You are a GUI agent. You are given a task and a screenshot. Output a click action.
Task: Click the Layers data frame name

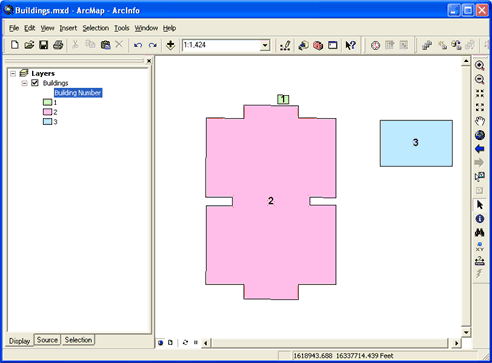point(43,73)
